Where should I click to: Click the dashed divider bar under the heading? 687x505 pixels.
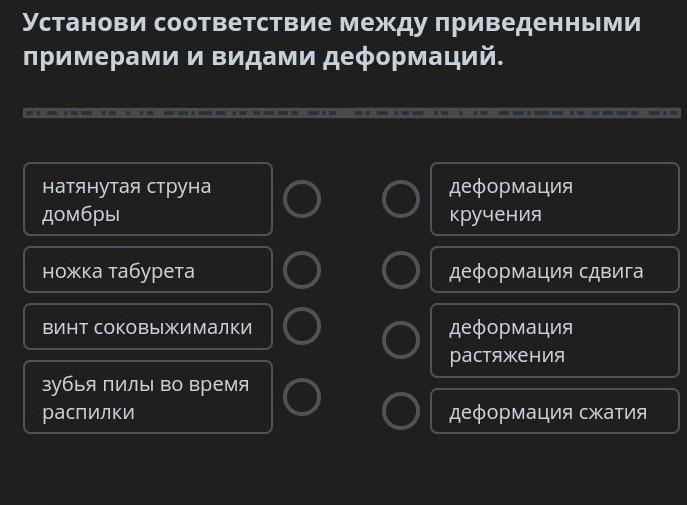pos(351,113)
